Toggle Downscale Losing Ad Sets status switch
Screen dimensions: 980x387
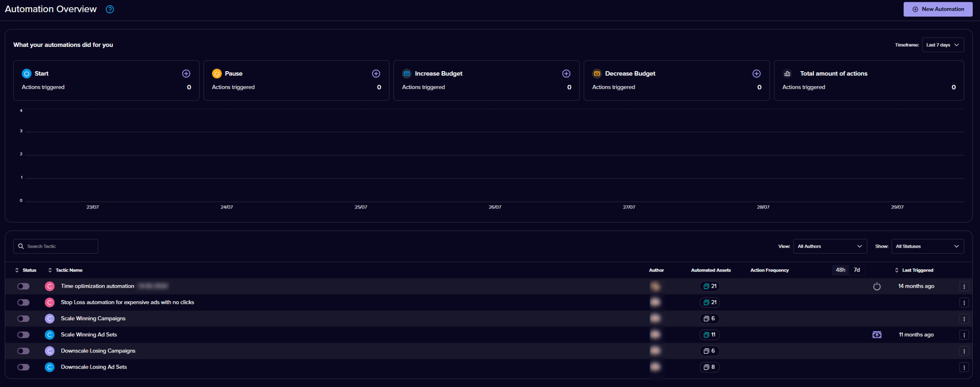23,367
